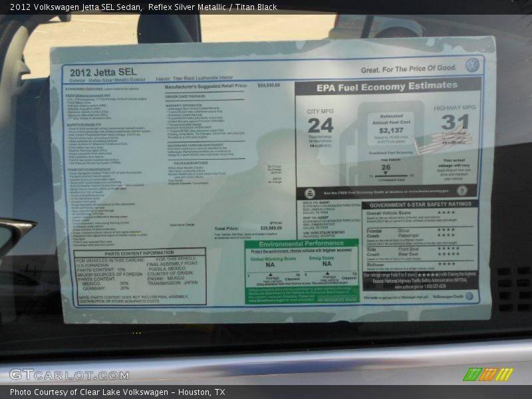Click the round seal right of fuel guide text
532x399 pixels.
462,191
